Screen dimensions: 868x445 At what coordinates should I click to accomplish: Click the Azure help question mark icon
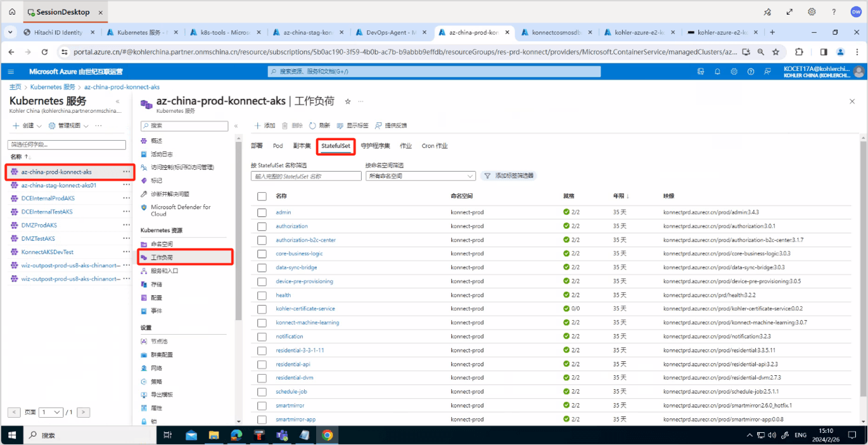pyautogui.click(x=751, y=72)
